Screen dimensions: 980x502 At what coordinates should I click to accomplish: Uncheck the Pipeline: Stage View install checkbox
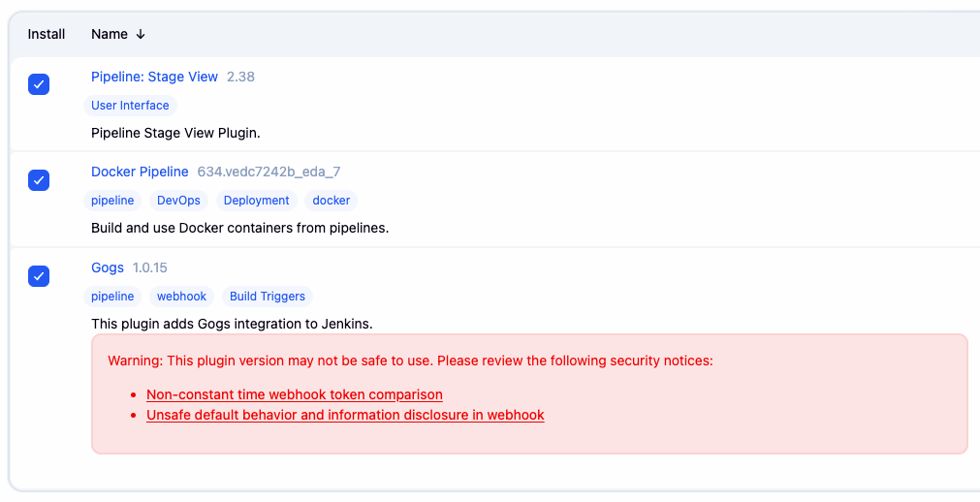point(39,84)
